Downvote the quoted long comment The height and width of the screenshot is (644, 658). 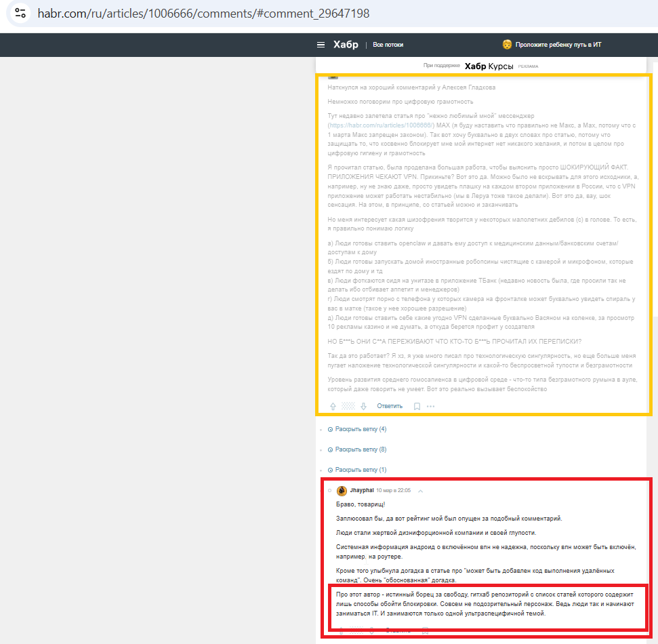coord(363,406)
